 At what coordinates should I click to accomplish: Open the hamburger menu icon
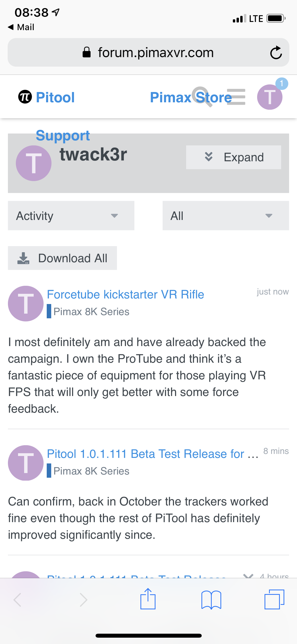[236, 97]
